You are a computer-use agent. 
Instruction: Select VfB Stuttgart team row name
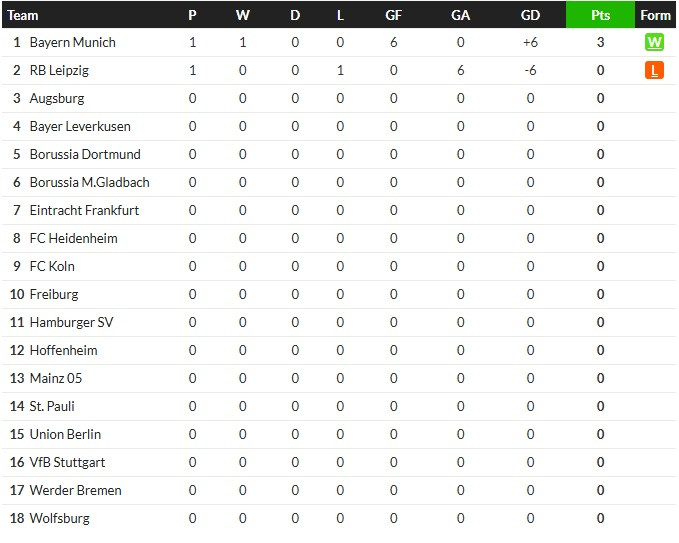tap(68, 462)
